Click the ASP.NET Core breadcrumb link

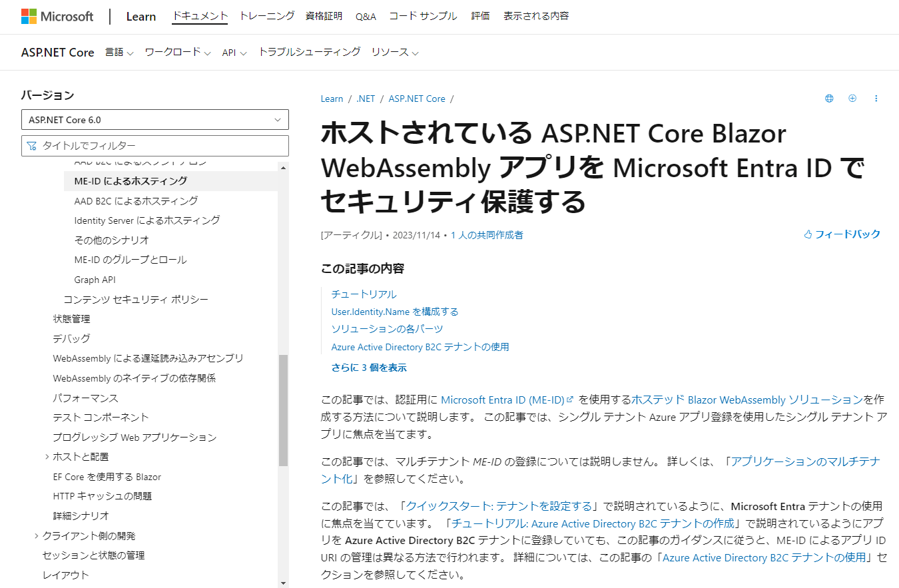(417, 99)
